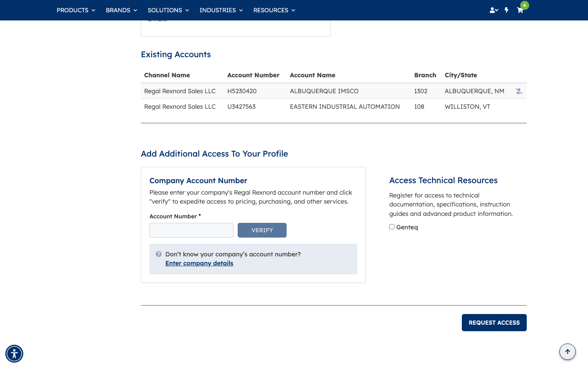The image size is (588, 368).
Task: Click the help question mark icon
Action: click(158, 254)
